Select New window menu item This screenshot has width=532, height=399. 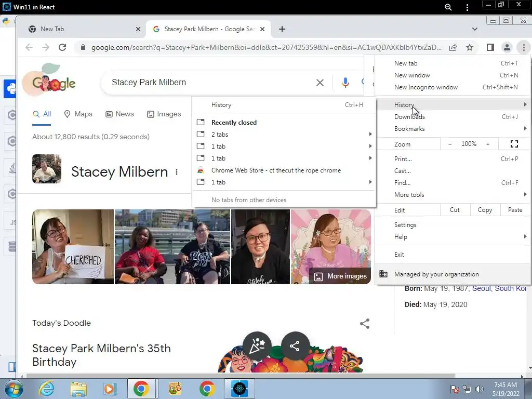pyautogui.click(x=453, y=75)
